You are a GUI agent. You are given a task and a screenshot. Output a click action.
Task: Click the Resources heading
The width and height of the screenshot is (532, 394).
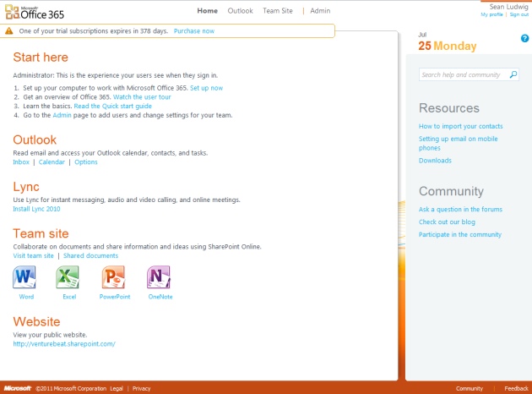[x=449, y=108]
